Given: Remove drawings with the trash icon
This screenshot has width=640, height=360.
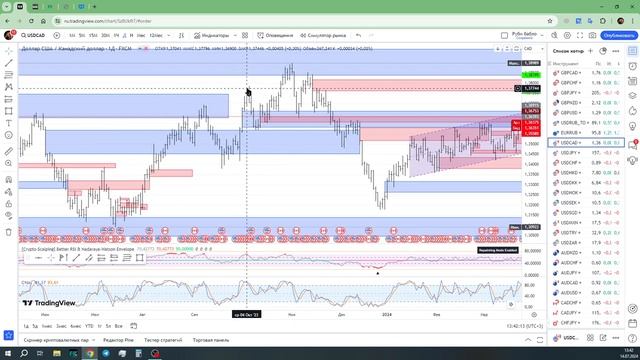Looking at the screenshot, I should 9,232.
